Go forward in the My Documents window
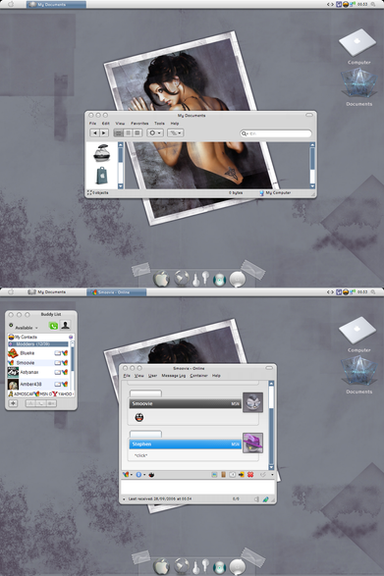Viewport: 384px width, 576px height. [x=104, y=133]
